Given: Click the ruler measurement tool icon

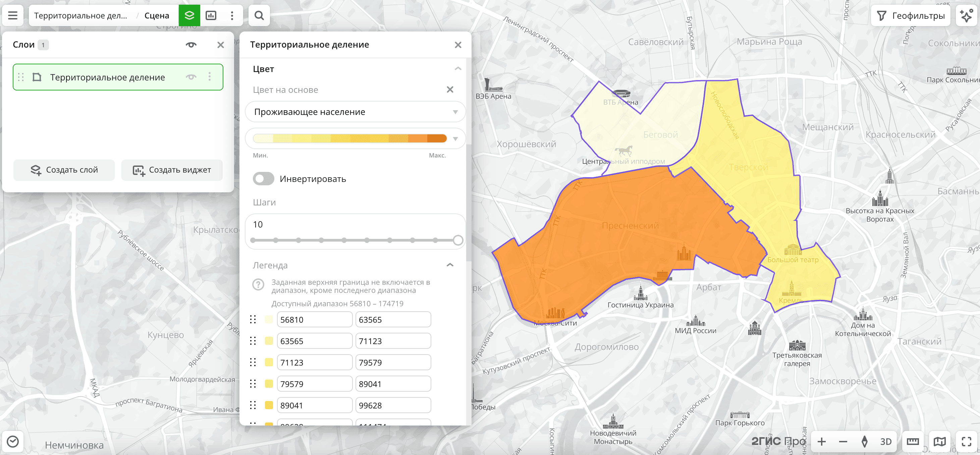Looking at the screenshot, I should pyautogui.click(x=913, y=441).
